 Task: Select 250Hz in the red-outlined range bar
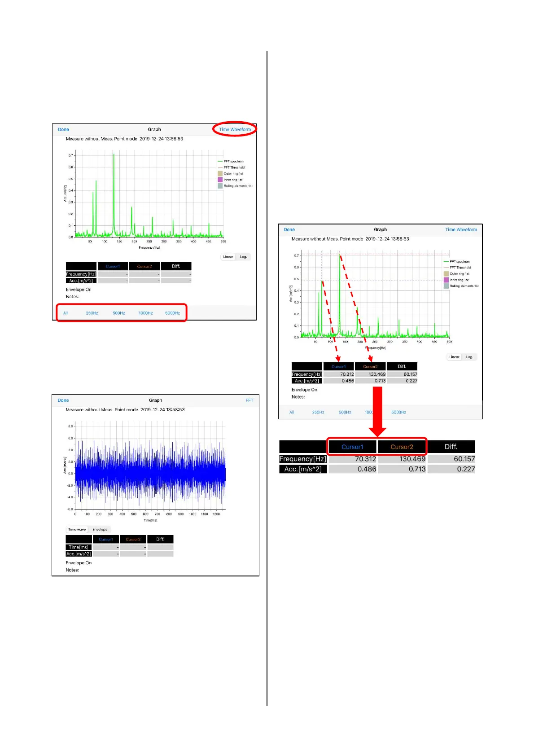92,313
